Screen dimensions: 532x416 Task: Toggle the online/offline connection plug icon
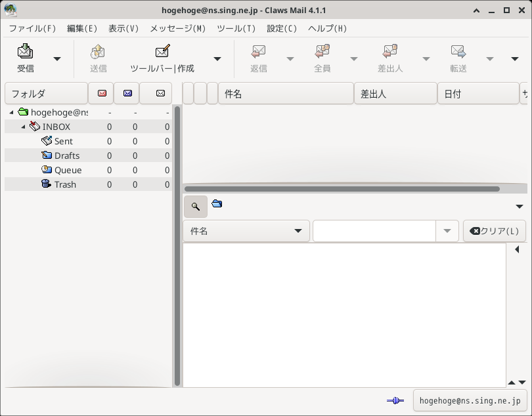pos(395,401)
